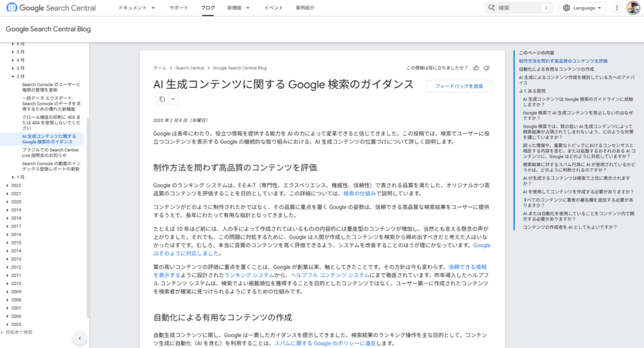This screenshot has width=644, height=348.
Task: Open the 信頼できる情報を表示する link
Action: click(467, 267)
